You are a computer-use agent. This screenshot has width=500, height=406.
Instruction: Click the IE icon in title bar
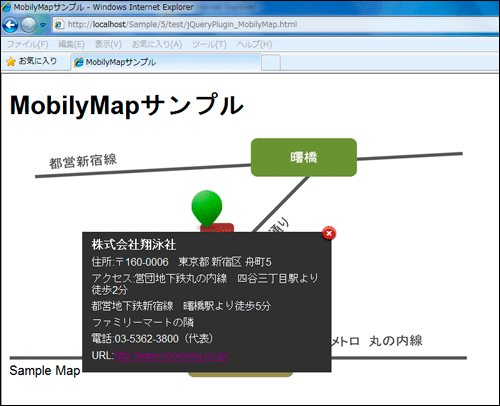pyautogui.click(x=6, y=7)
